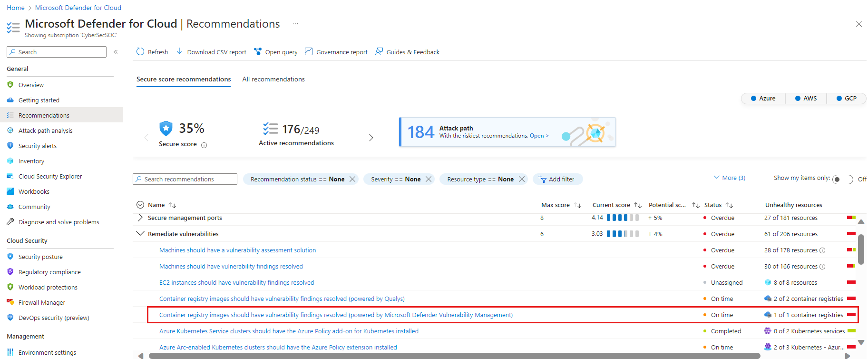868x359 pixels.
Task: Open the Governance report
Action: pos(309,52)
